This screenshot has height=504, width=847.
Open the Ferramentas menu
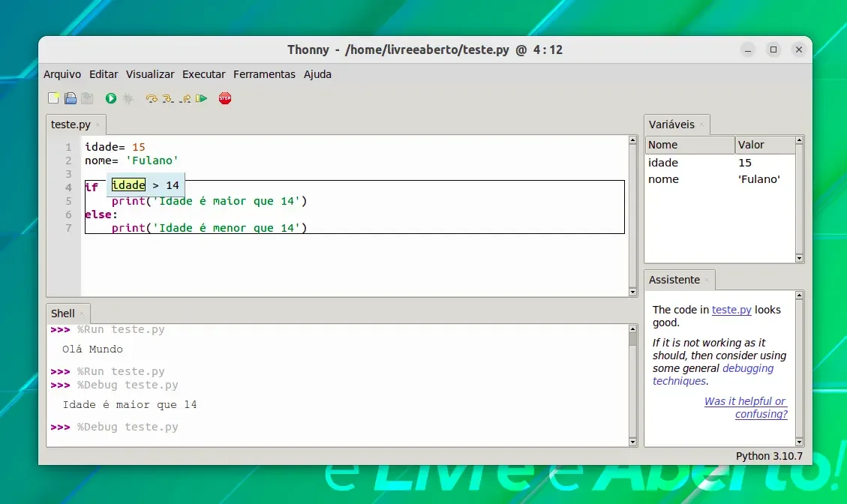click(x=264, y=74)
